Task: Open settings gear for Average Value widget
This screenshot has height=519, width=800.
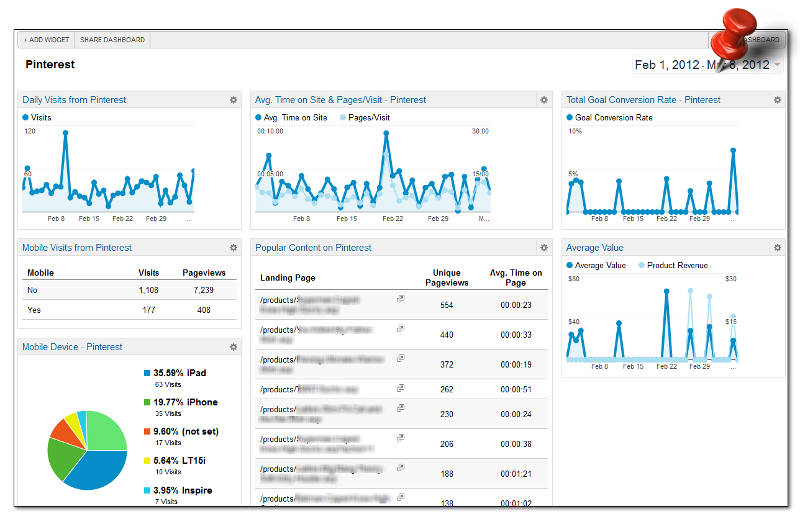Action: tap(777, 248)
